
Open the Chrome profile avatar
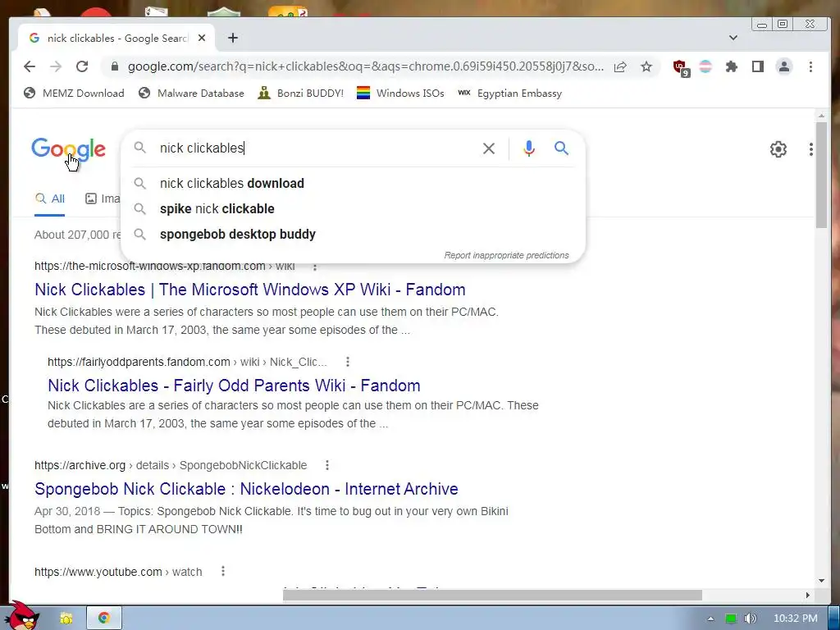[784, 66]
